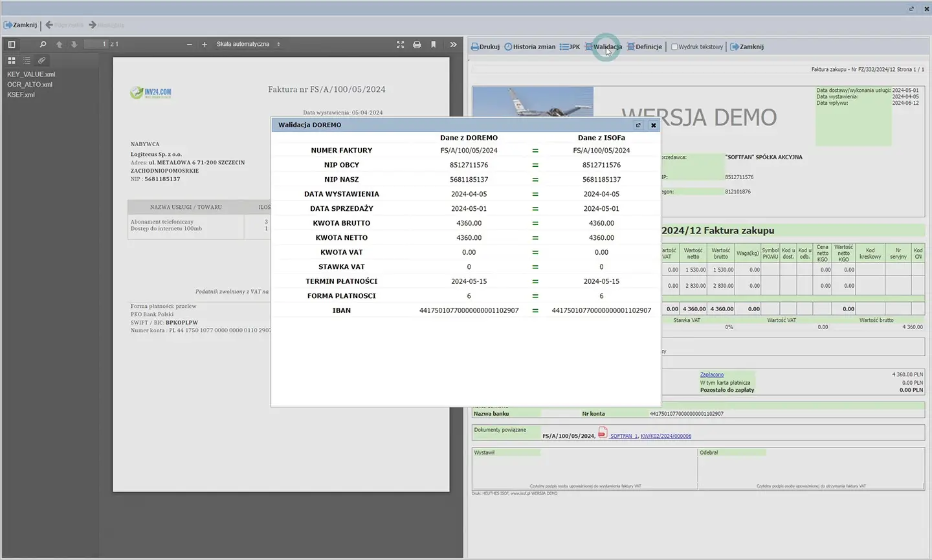
Task: Open the KW/K02/2024/000006 linked document
Action: (x=665, y=436)
